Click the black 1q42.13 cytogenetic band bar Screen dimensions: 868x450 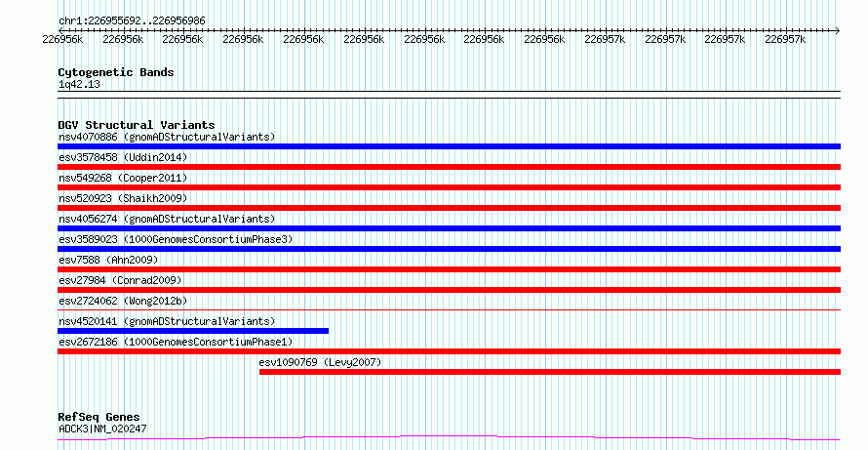pos(449,95)
